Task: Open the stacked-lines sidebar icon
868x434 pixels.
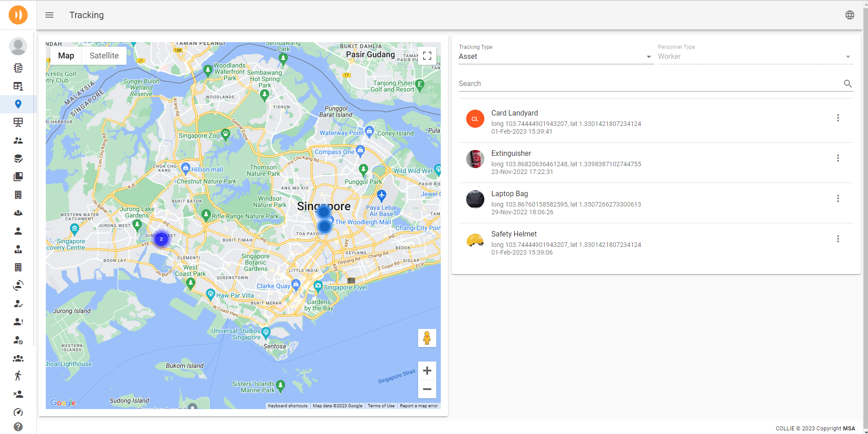Action: click(x=18, y=68)
